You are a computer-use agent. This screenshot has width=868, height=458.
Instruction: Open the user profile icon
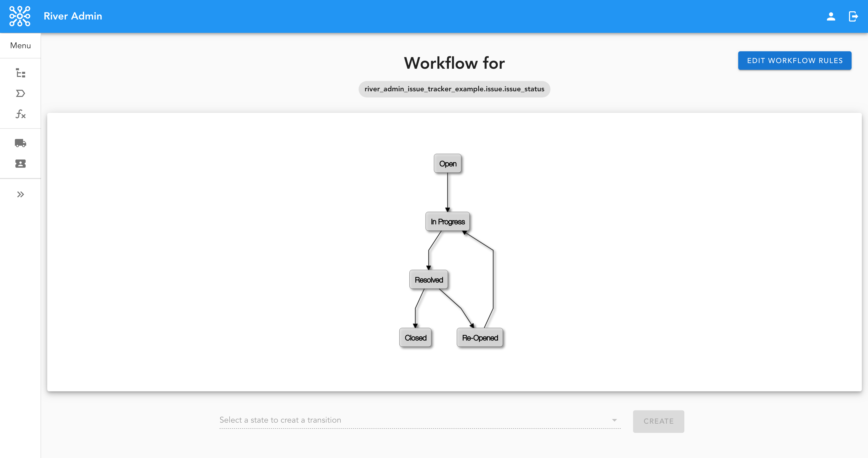coord(831,16)
